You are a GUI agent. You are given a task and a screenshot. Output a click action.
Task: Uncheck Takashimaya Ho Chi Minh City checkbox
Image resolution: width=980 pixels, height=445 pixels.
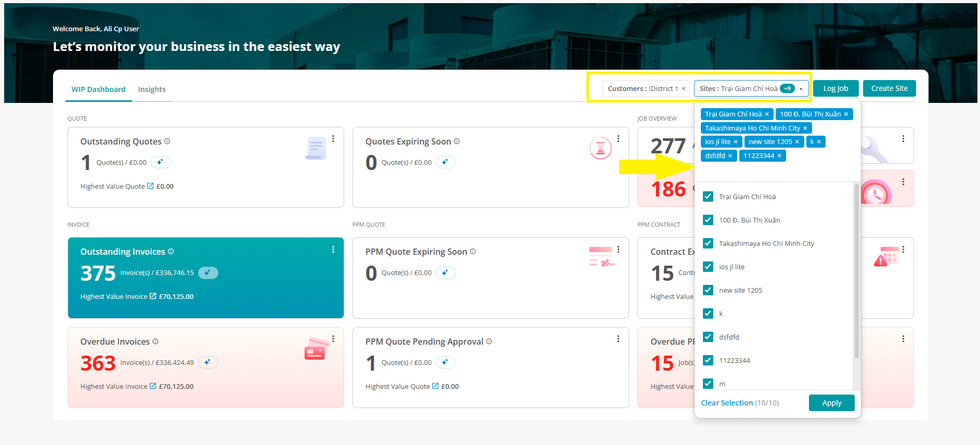click(708, 243)
